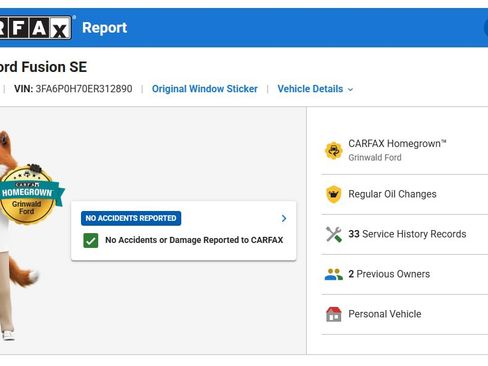
Task: Open accident details chevron arrow
Action: (x=284, y=218)
